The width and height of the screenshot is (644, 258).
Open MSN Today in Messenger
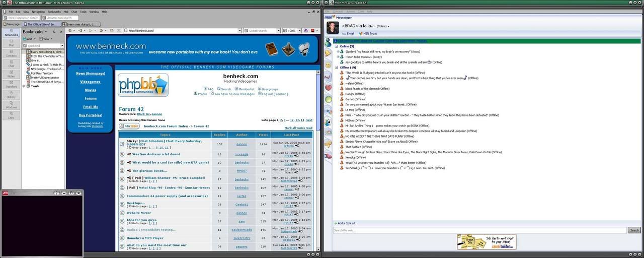click(368, 33)
